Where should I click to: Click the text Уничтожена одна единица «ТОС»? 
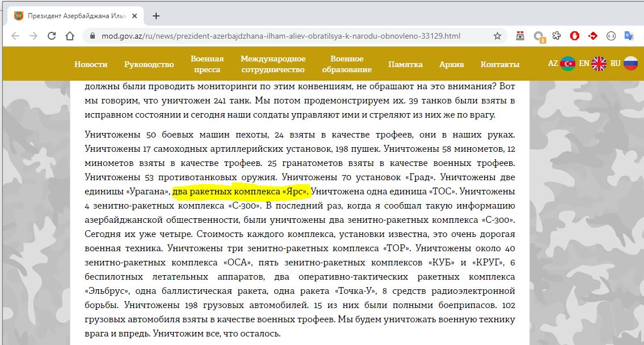point(383,192)
